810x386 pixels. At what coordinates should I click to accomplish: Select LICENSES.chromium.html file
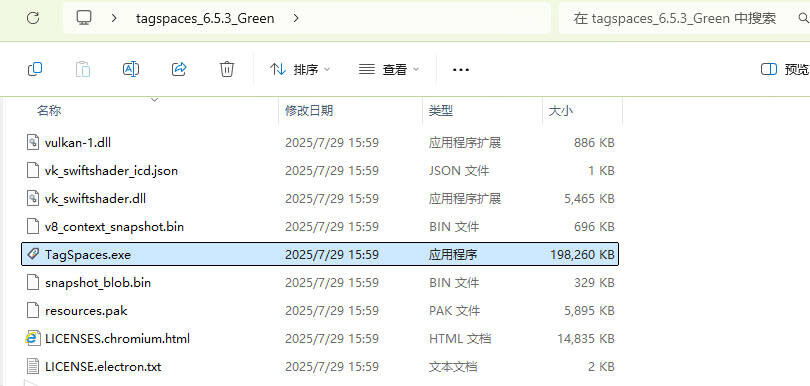pos(117,339)
